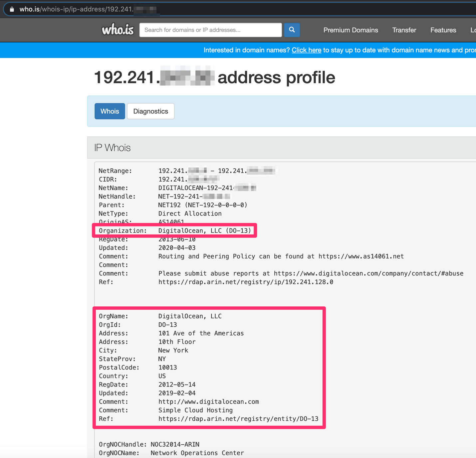Click OrgId 'DO-13' value
The width and height of the screenshot is (476, 458).
(167, 325)
